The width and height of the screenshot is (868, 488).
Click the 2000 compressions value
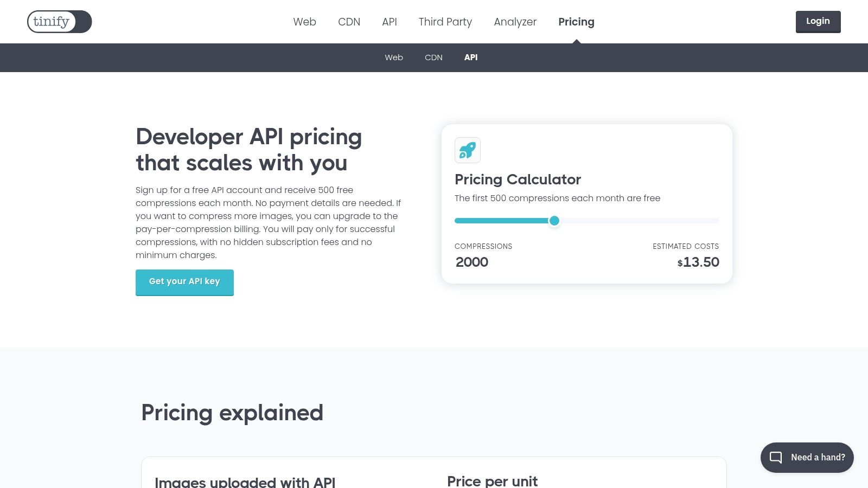pos(472,262)
